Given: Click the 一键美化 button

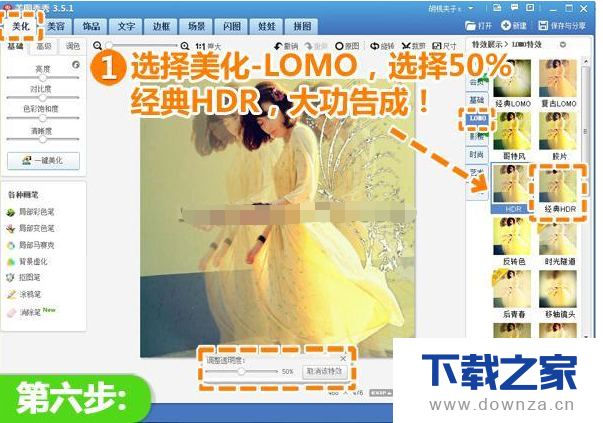Looking at the screenshot, I should (x=43, y=161).
